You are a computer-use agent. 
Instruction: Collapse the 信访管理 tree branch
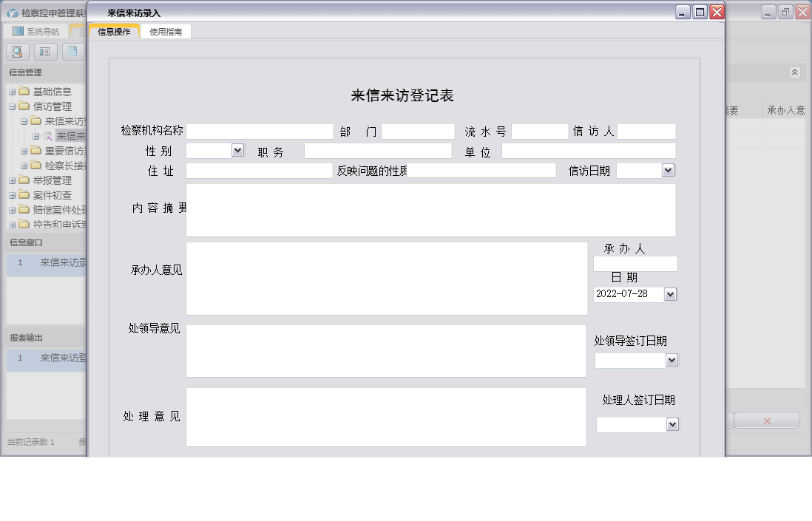(13, 106)
